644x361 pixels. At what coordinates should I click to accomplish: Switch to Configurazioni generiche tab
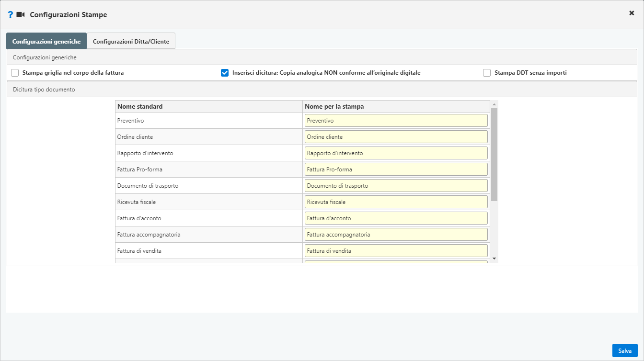[x=46, y=41]
